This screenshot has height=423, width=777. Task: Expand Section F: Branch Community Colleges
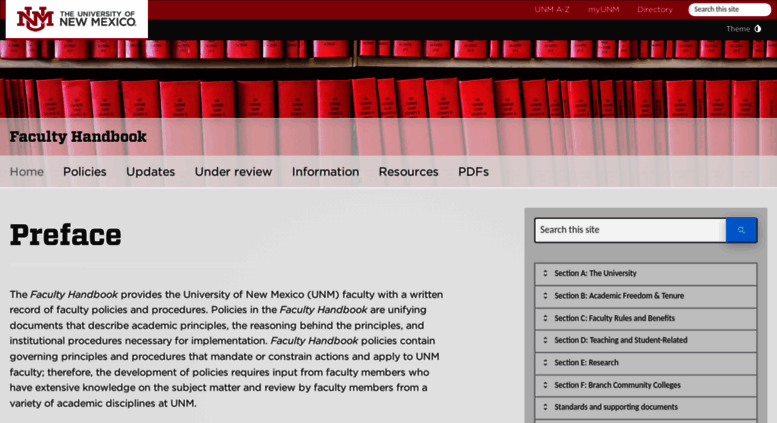click(x=646, y=385)
